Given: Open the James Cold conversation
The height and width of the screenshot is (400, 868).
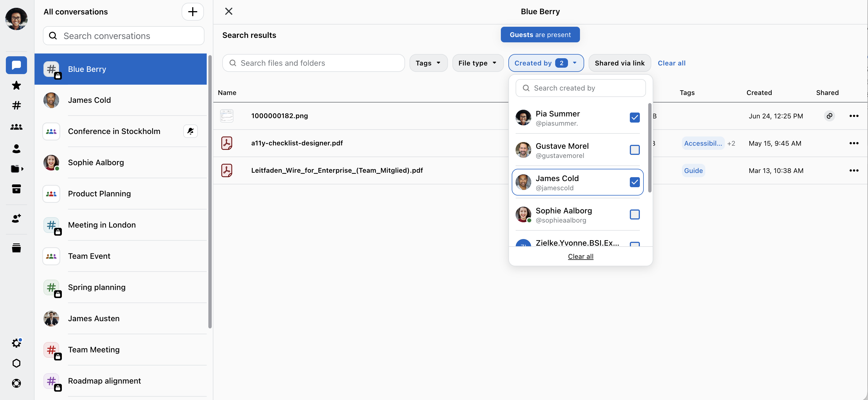Looking at the screenshot, I should tap(120, 100).
